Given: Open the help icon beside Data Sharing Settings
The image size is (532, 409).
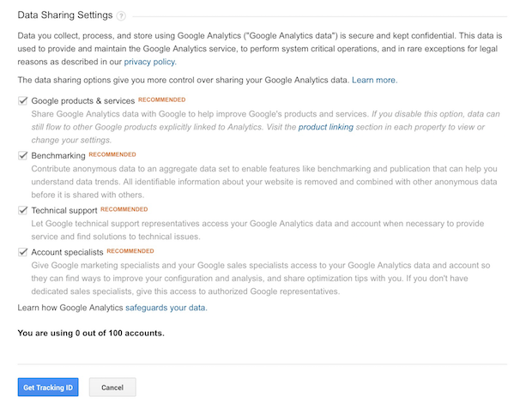Looking at the screenshot, I should 121,16.
